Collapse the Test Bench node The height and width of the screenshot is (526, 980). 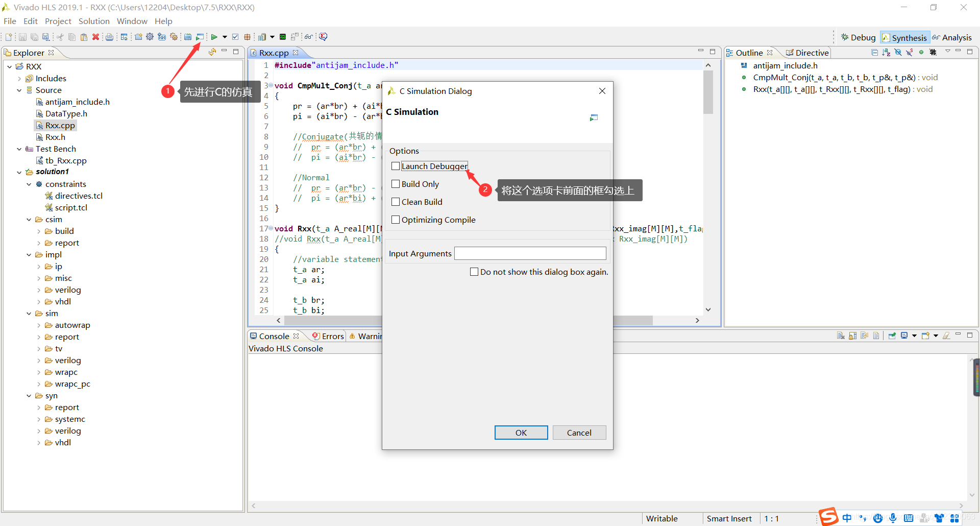pos(19,149)
